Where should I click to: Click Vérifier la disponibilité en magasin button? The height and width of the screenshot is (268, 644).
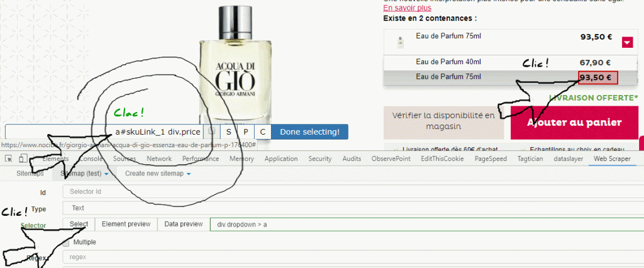click(443, 121)
